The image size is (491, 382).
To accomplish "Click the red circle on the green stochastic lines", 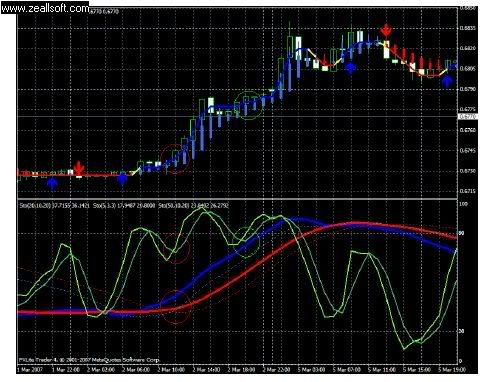I will tap(176, 248).
